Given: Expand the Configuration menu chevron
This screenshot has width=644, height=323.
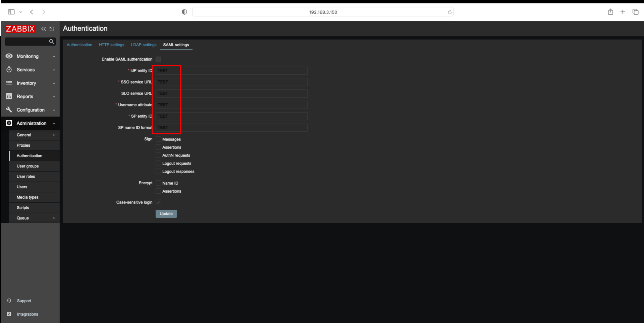Looking at the screenshot, I should 54,110.
